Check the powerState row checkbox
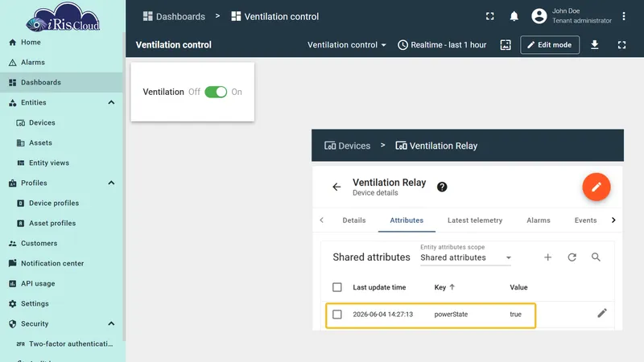 click(337, 315)
